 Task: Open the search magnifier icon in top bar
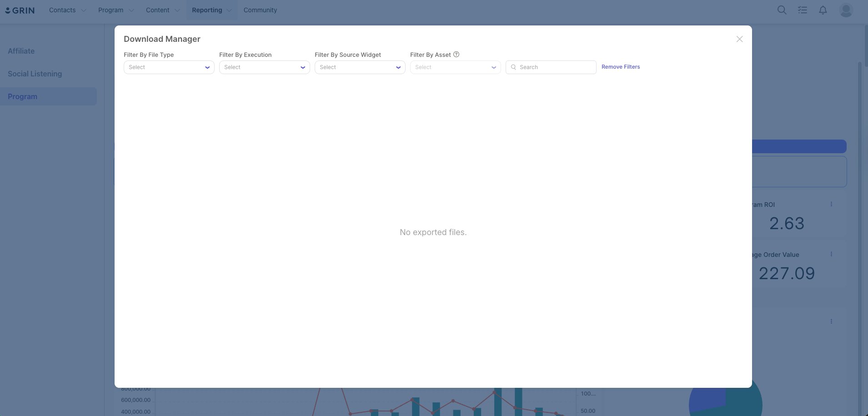[782, 10]
